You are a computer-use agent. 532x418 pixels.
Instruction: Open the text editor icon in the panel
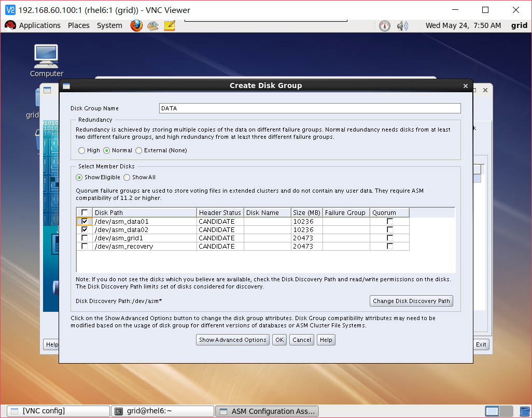(169, 25)
